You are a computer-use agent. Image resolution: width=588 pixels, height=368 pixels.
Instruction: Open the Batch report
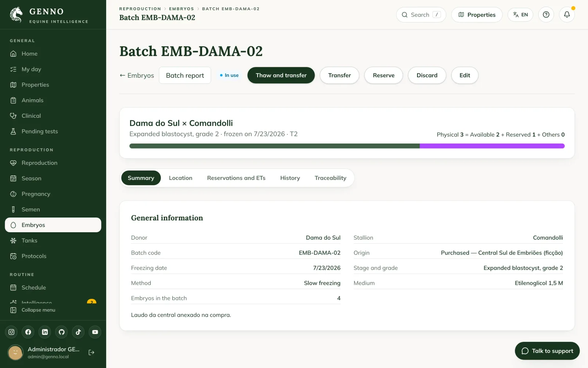point(185,75)
